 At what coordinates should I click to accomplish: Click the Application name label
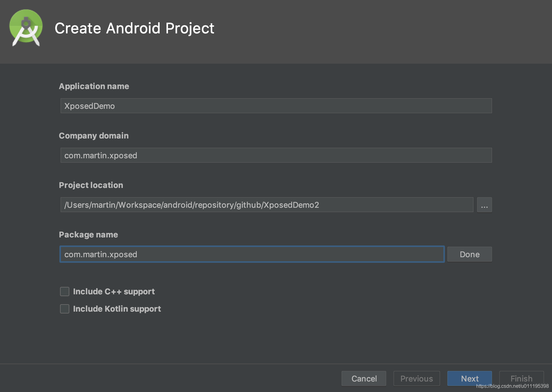(94, 86)
